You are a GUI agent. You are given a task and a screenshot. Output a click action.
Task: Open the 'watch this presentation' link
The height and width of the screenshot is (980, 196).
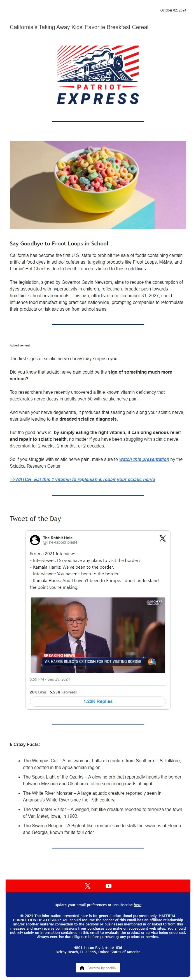(143, 459)
